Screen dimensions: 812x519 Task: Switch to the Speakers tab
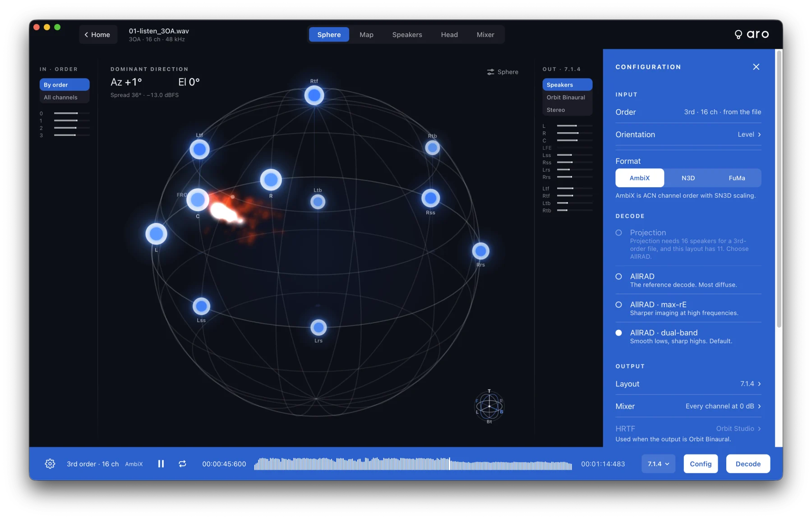coord(407,35)
